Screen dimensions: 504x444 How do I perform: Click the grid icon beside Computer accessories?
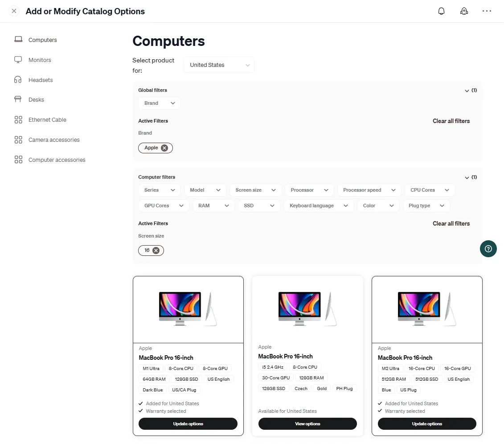18,160
